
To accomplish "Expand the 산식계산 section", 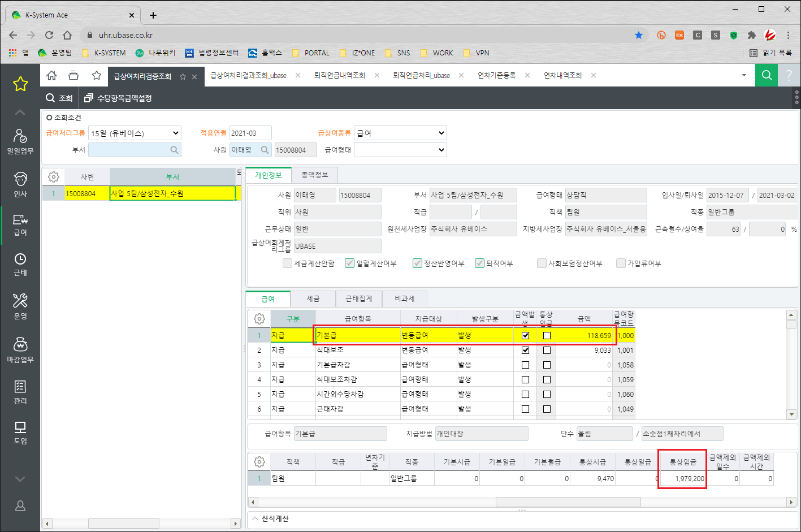I will coord(270,518).
